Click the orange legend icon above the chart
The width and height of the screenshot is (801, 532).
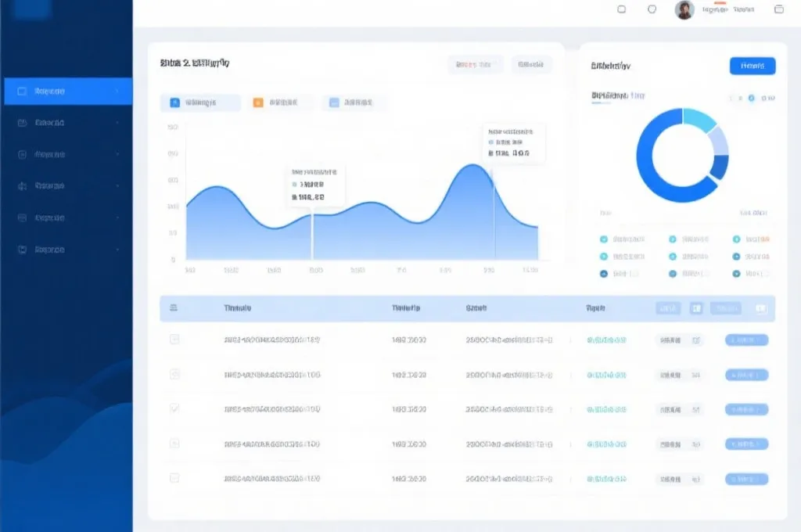pos(258,102)
